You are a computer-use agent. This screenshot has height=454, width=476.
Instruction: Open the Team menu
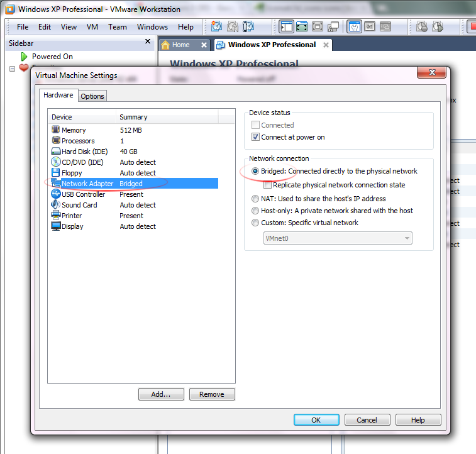click(118, 27)
